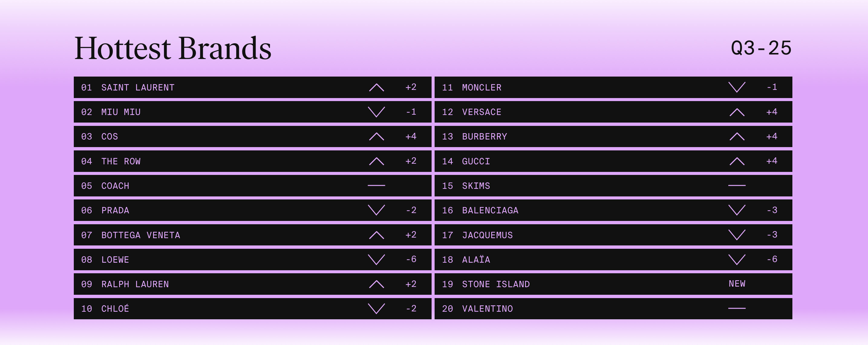
Task: Click the +2 change value for The Row
Action: click(x=411, y=161)
